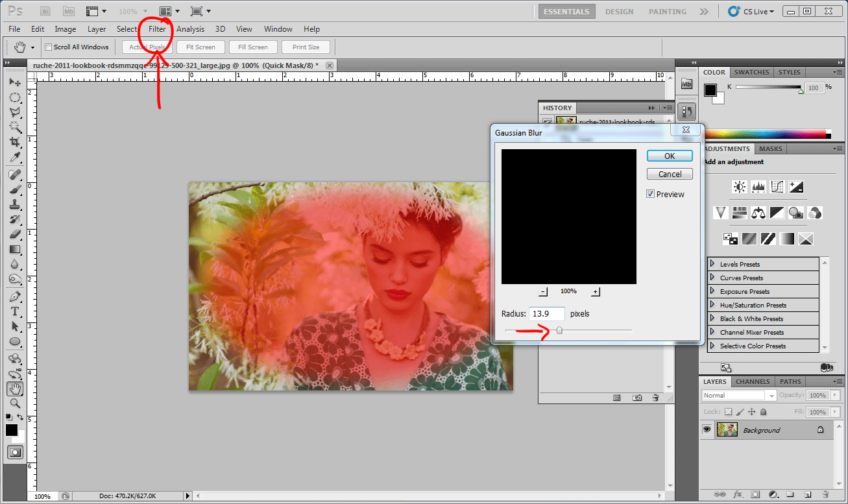
Task: Hide the Background layer visibility eye
Action: (707, 429)
